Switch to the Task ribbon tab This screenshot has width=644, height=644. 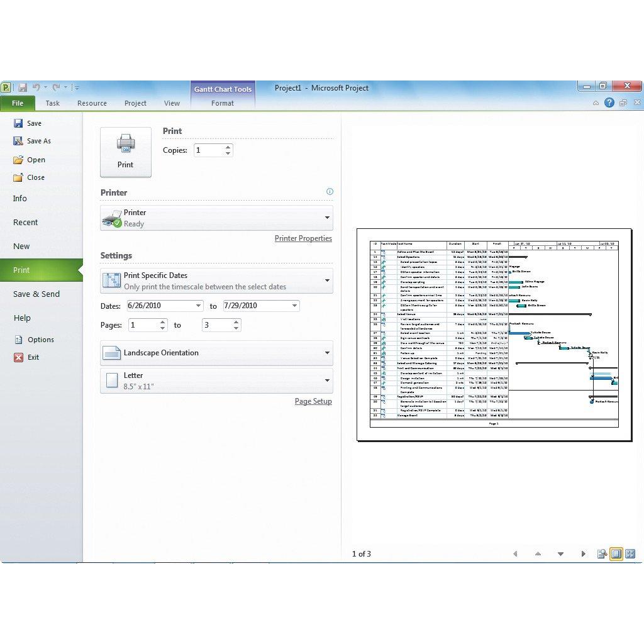53,103
